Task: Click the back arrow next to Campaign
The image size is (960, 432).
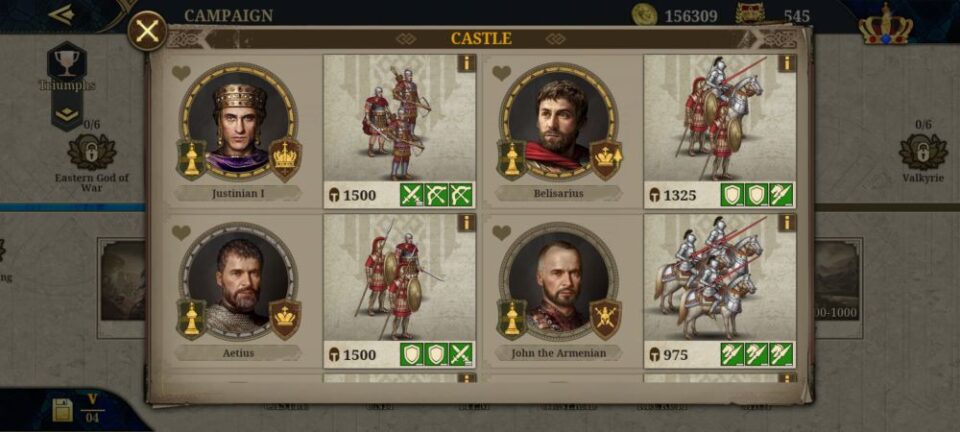Action: (x=61, y=15)
